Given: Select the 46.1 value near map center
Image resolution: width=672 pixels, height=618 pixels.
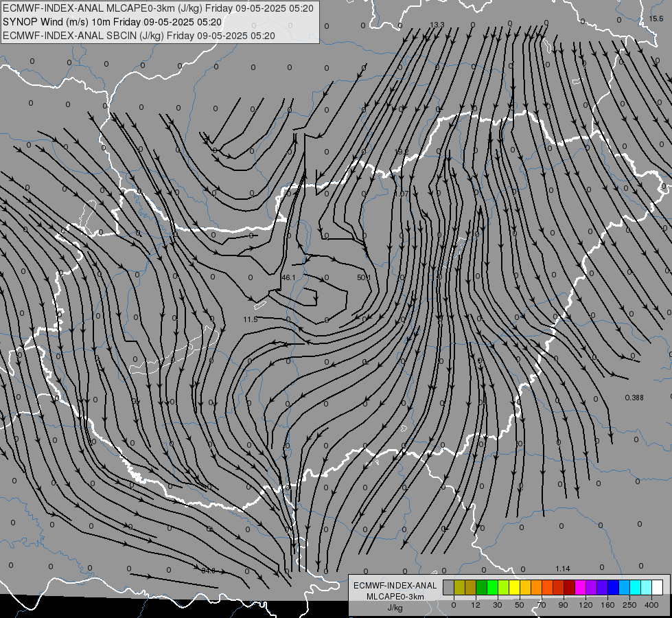Looking at the screenshot, I should [x=288, y=277].
